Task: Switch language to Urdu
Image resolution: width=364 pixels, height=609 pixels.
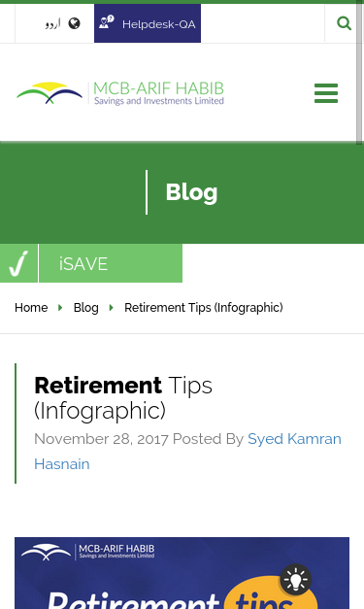Action: coord(52,24)
